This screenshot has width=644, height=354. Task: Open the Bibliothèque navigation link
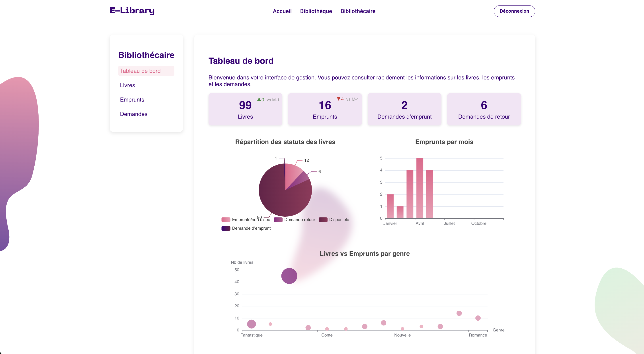[x=316, y=11]
